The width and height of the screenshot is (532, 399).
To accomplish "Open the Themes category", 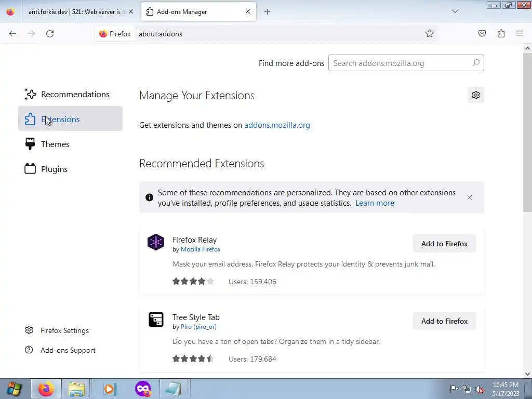I will tap(70, 144).
